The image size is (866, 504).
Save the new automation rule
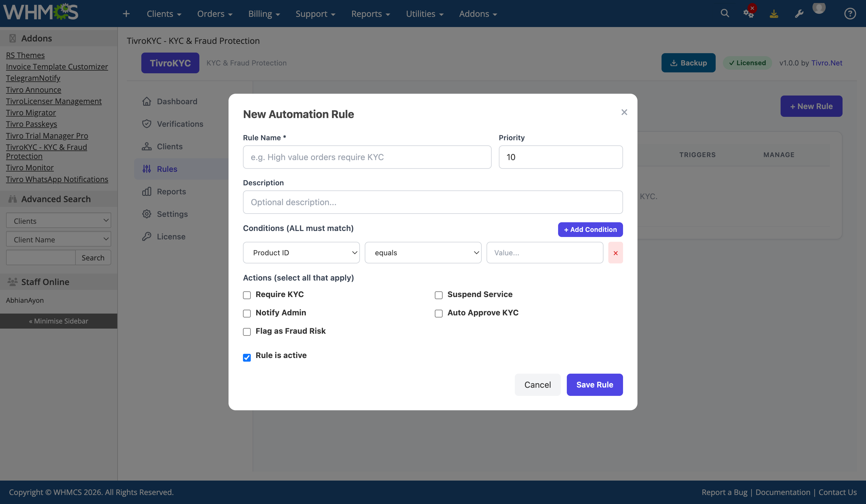coord(594,384)
